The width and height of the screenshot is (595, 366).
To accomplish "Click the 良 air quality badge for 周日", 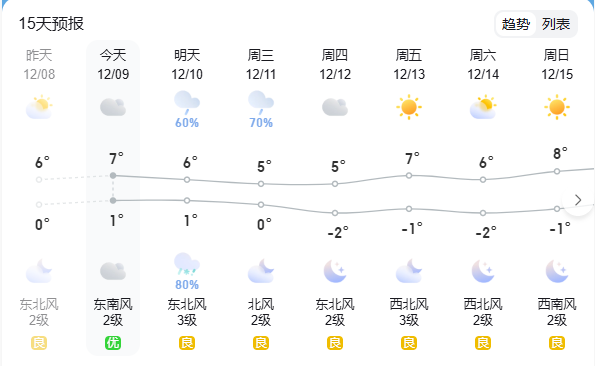I will click(557, 343).
